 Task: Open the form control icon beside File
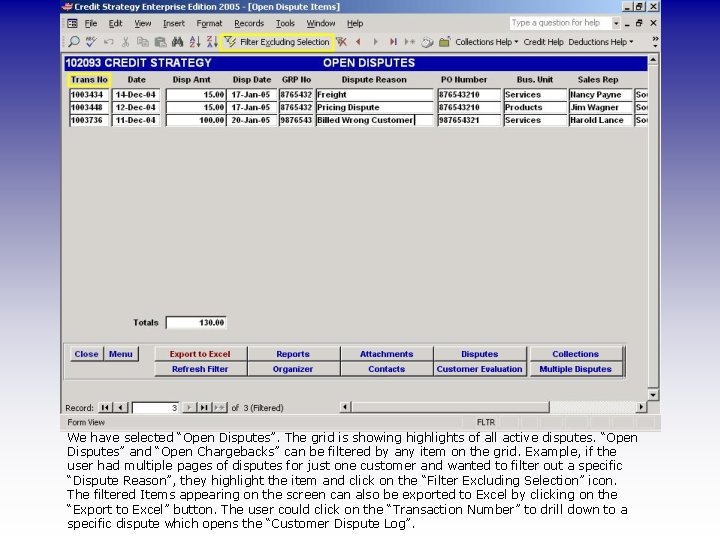tap(73, 23)
